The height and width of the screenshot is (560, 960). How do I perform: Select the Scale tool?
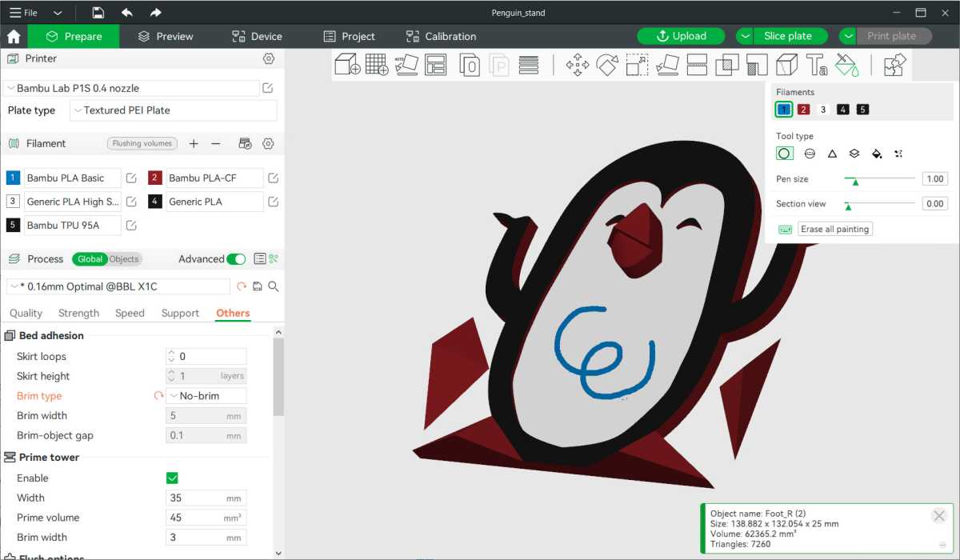(x=637, y=65)
